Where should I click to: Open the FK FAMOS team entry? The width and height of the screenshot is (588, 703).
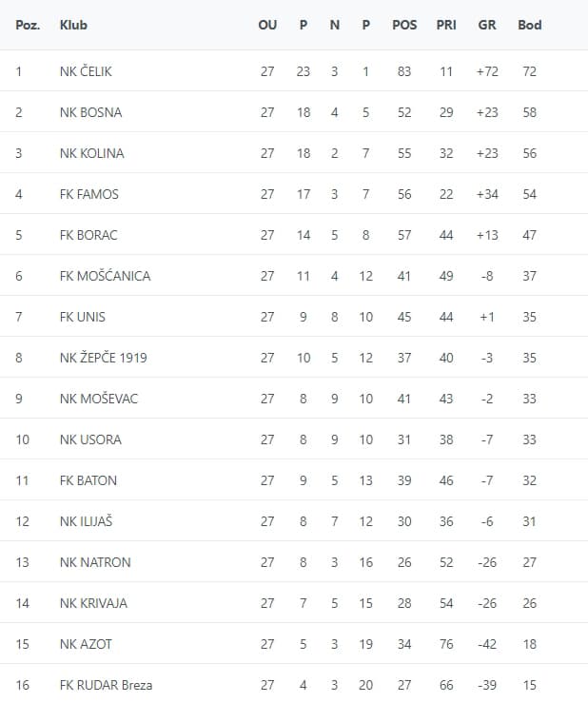(88, 194)
